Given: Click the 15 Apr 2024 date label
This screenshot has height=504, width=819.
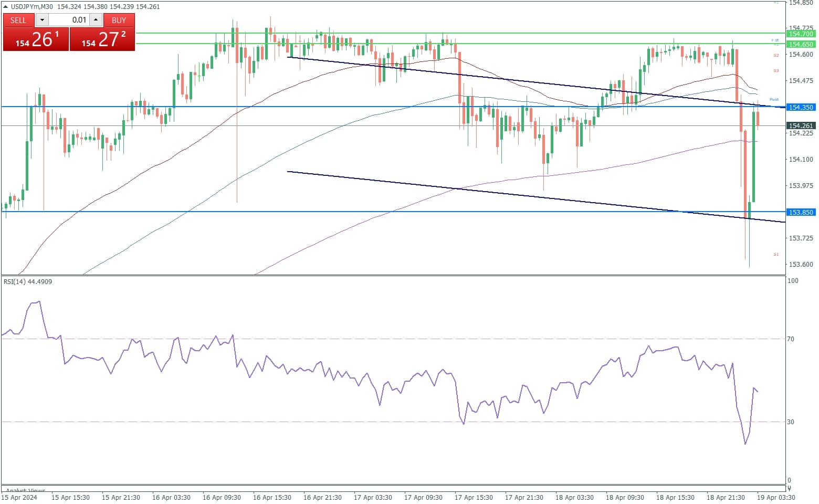Looking at the screenshot, I should pyautogui.click(x=19, y=497).
